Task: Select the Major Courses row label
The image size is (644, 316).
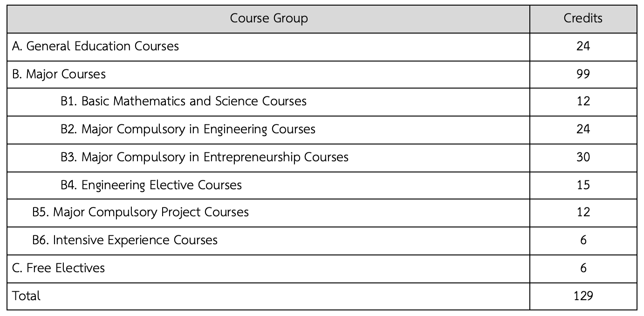Action: coord(59,74)
